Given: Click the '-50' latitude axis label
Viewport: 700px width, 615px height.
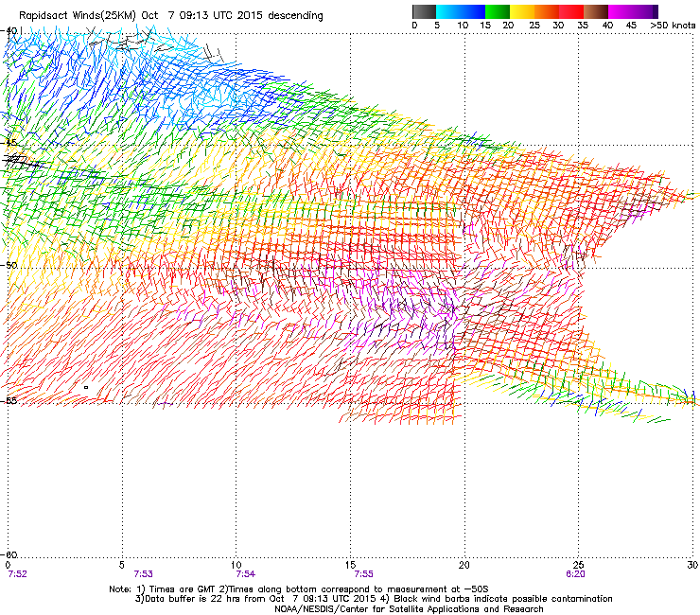Looking at the screenshot, I should pos(9,265).
